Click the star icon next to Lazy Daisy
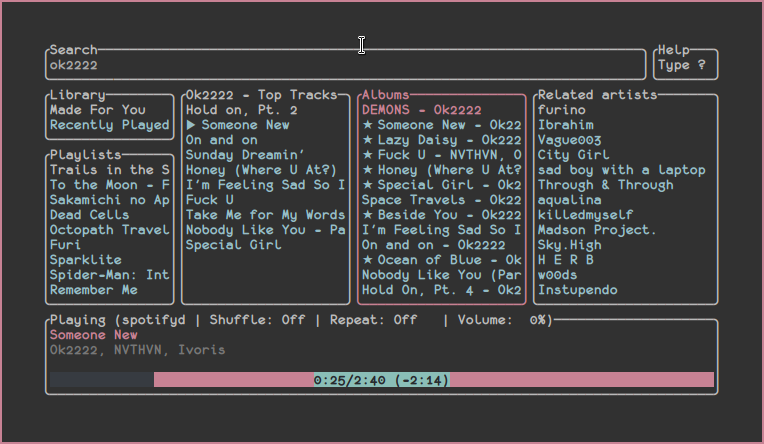 (x=367, y=140)
